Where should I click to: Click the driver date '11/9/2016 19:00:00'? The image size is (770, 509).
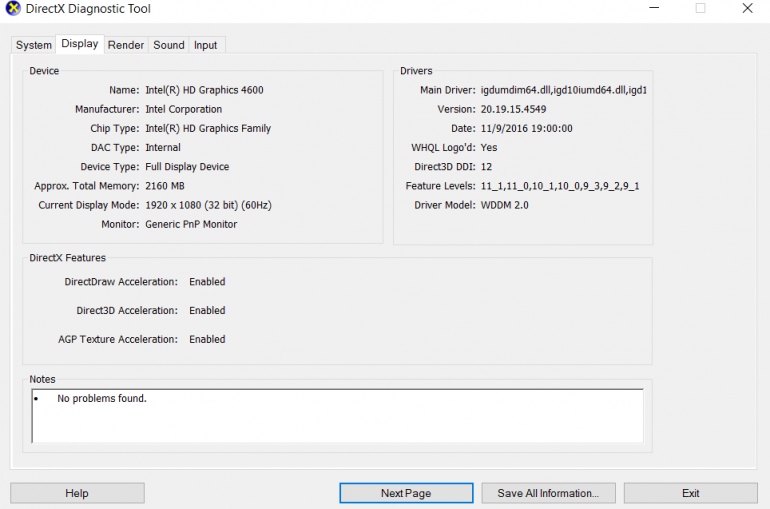[x=526, y=129]
